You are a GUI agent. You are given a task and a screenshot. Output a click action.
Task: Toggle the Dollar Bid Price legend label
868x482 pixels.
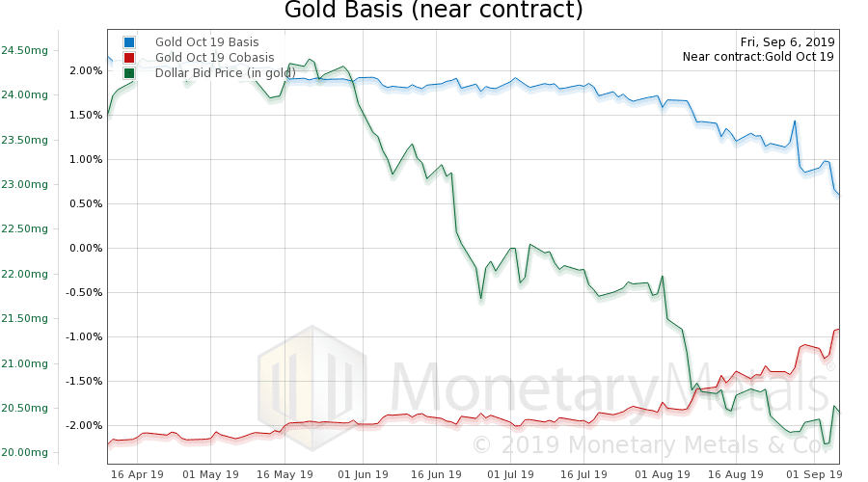(x=226, y=73)
